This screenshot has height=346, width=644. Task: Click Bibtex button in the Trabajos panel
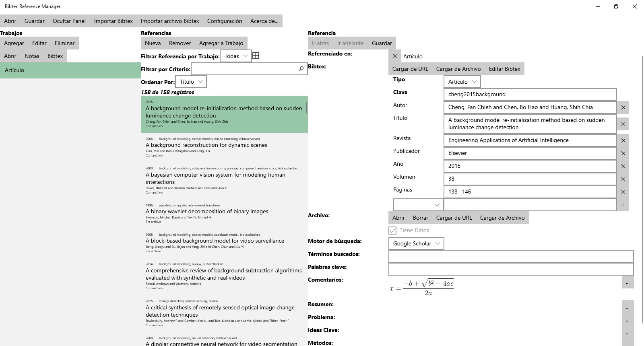[x=55, y=56]
